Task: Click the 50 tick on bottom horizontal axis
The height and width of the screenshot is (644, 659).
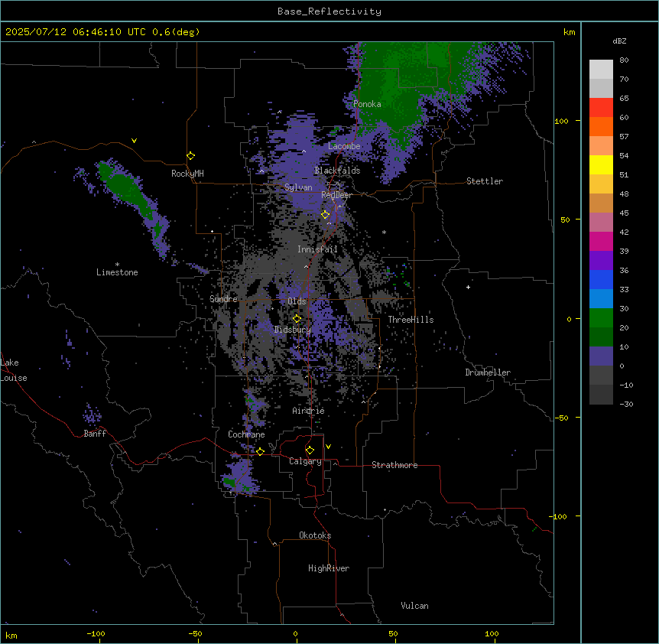Action: click(x=394, y=633)
